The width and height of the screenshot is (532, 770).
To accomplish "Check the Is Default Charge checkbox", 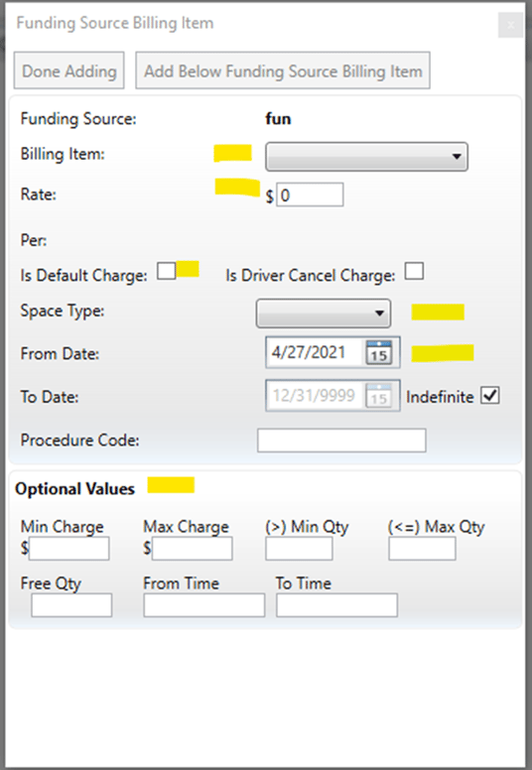I will point(166,271).
